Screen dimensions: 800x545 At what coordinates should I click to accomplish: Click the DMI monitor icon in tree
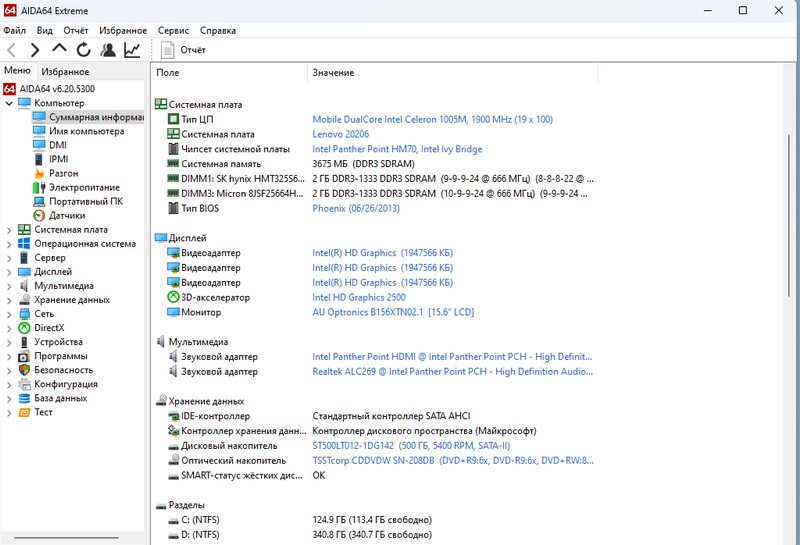(x=39, y=145)
